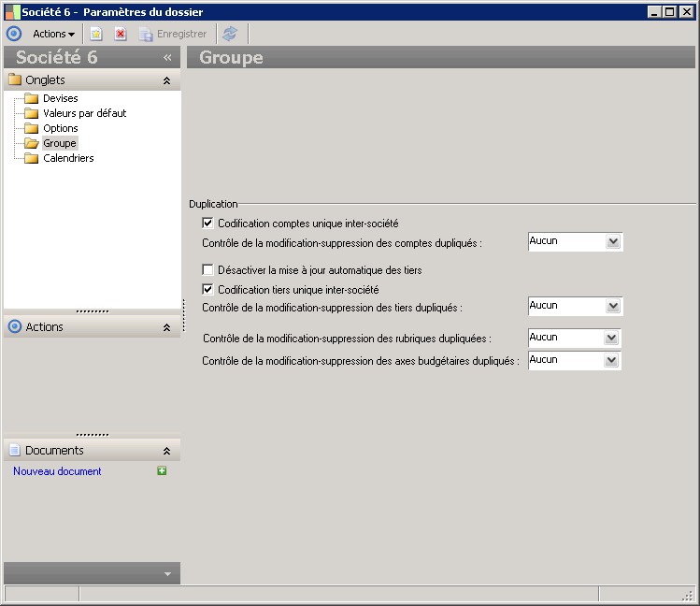Minimize the Paramètres du dossier window

pos(654,12)
